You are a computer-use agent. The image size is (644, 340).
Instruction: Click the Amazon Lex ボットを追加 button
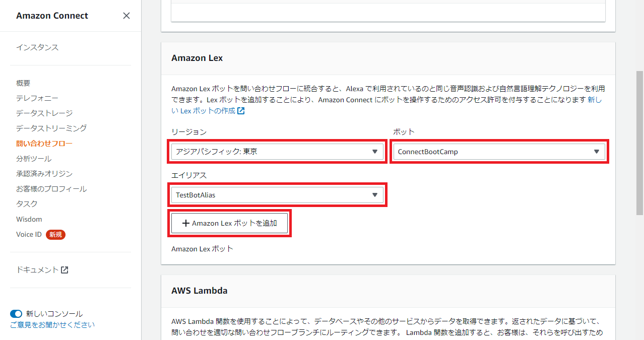(x=229, y=223)
